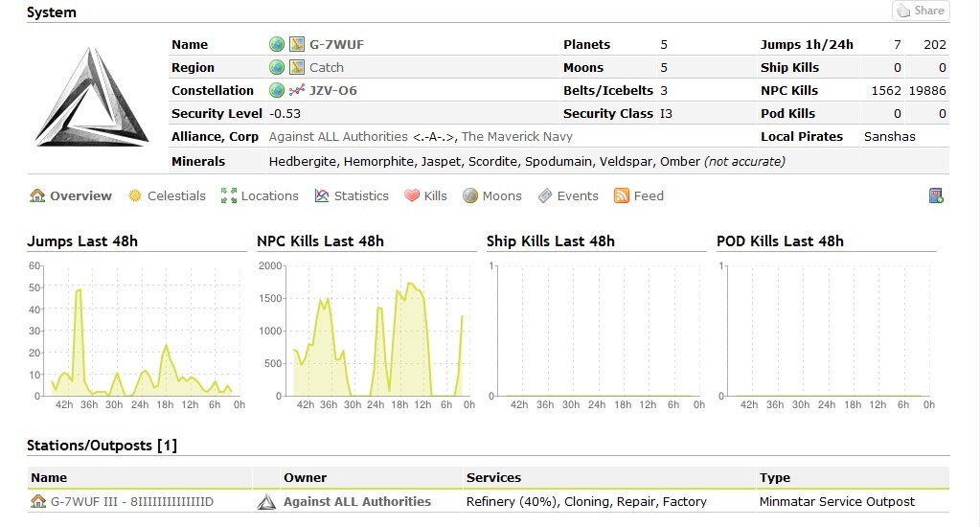
Task: Follow The Maverick Navy corporation link
Action: pyautogui.click(x=516, y=136)
